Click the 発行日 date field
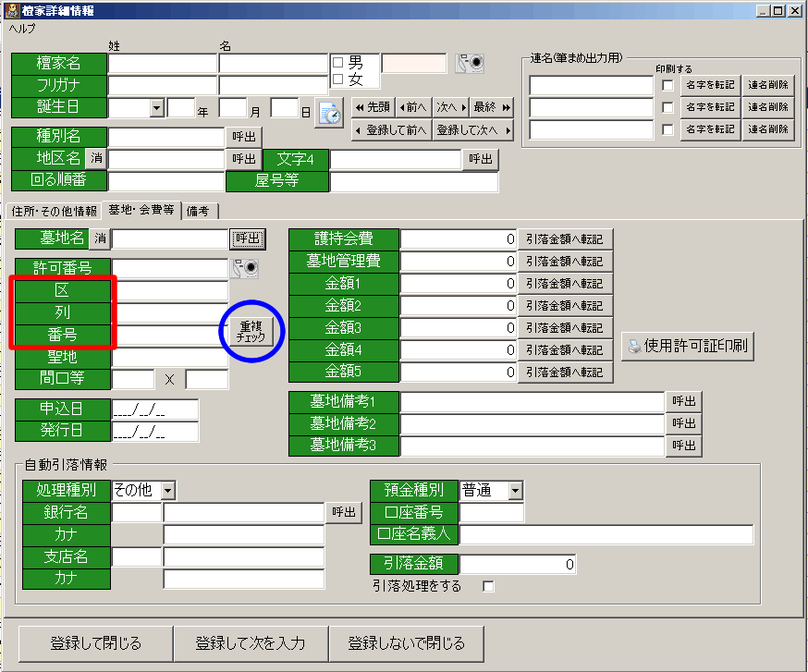Viewport: 808px width, 672px height. click(155, 431)
